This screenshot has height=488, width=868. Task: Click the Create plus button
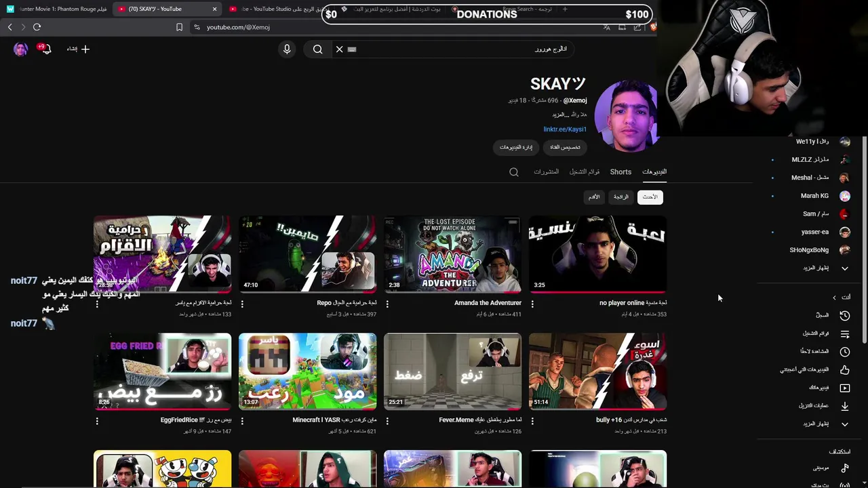pyautogui.click(x=79, y=49)
